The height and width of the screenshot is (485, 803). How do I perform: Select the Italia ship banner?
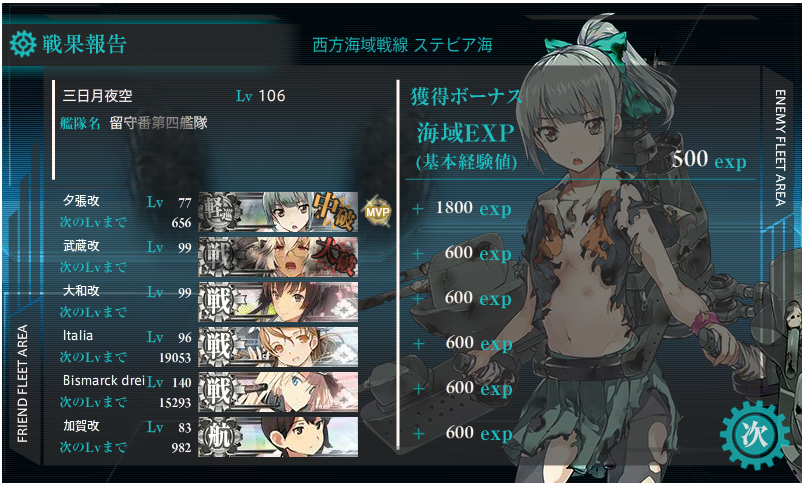click(278, 347)
